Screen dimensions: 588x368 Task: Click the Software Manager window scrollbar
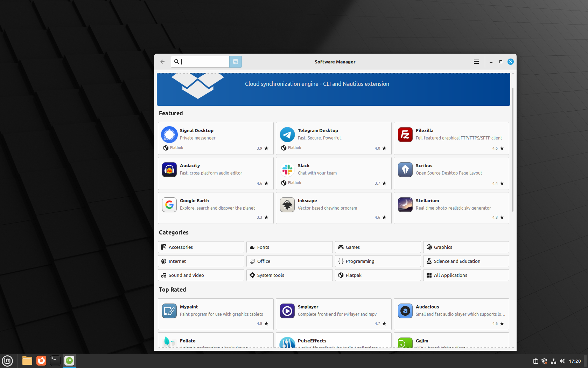tap(513, 149)
